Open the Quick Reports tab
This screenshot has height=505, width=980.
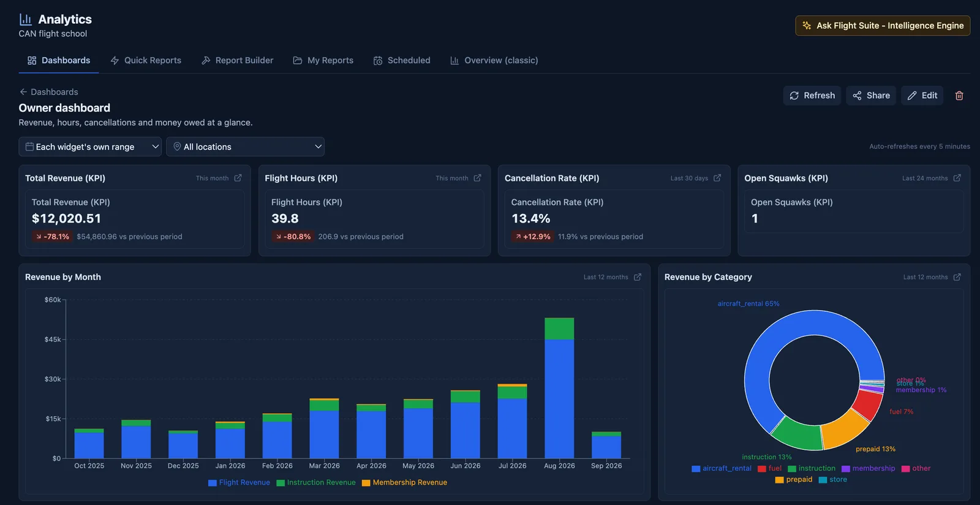pos(146,60)
